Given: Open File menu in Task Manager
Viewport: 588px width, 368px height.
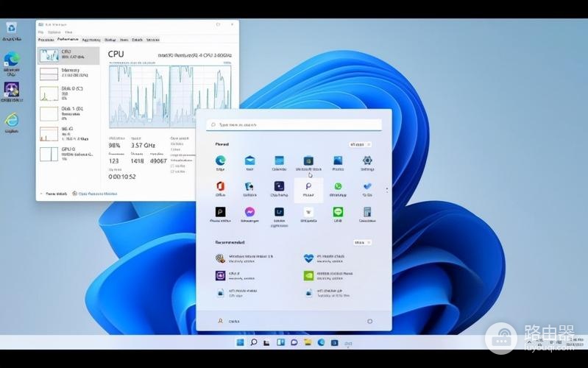Looking at the screenshot, I should (x=41, y=32).
